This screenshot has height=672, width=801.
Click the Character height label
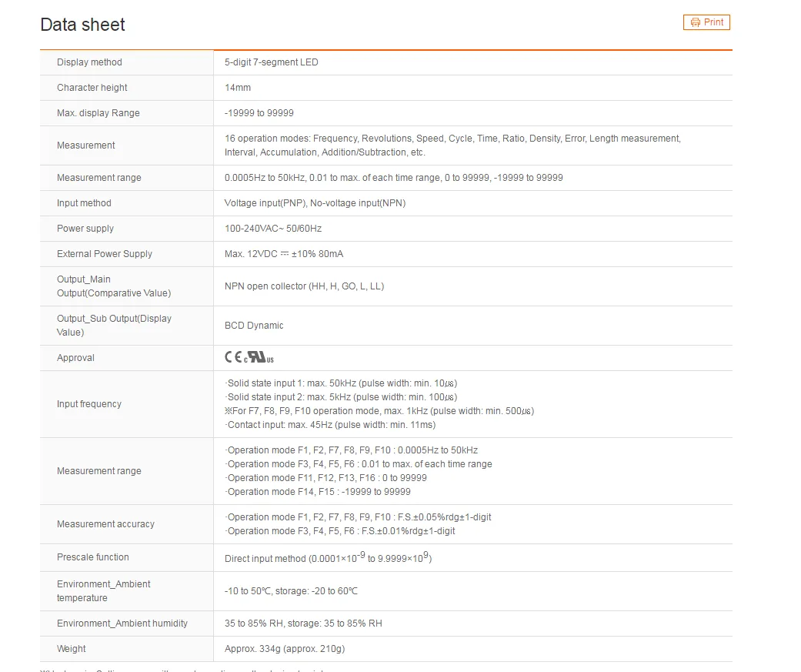pos(92,88)
